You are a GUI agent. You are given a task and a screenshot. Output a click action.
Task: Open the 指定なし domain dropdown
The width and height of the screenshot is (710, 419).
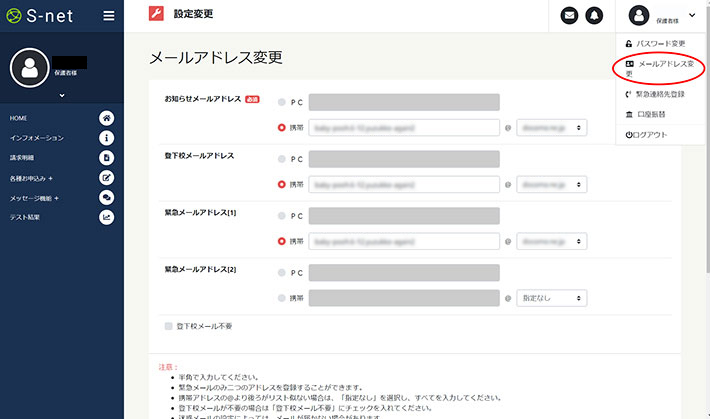point(551,298)
